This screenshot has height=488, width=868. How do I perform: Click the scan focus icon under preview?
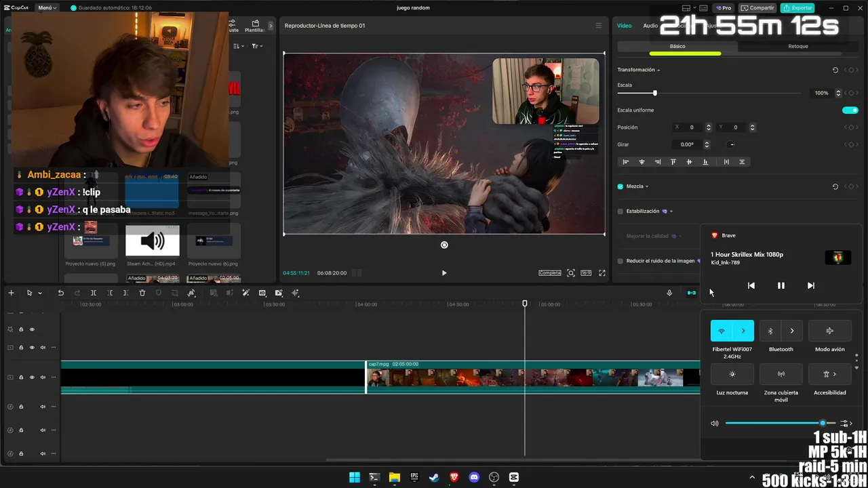[571, 273]
